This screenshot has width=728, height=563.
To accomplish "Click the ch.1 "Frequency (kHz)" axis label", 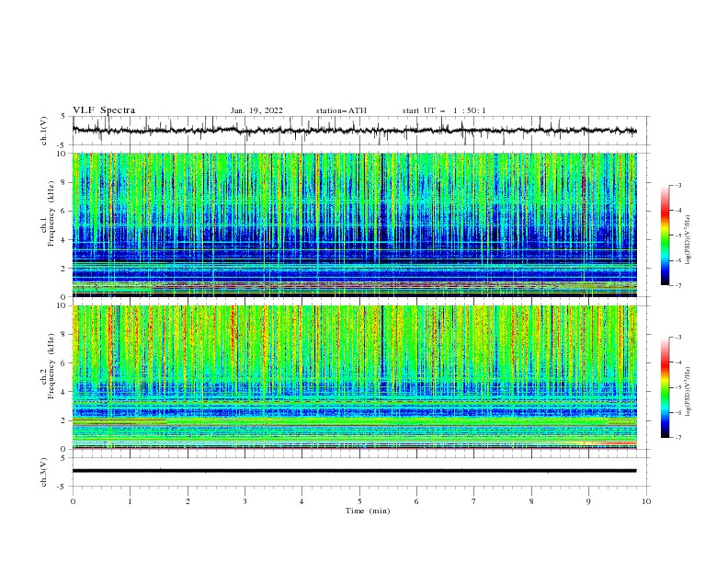I will point(51,214).
